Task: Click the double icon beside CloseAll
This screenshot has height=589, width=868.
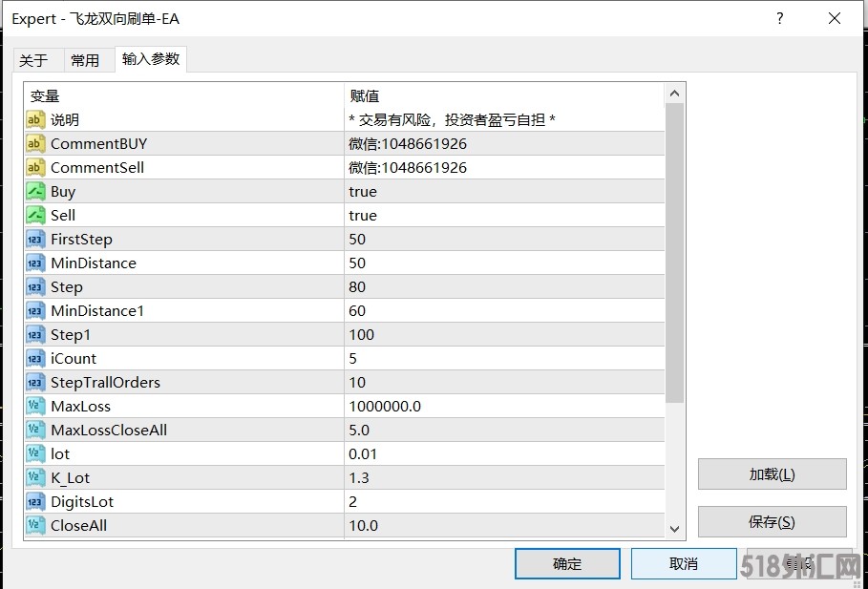Action: point(35,525)
